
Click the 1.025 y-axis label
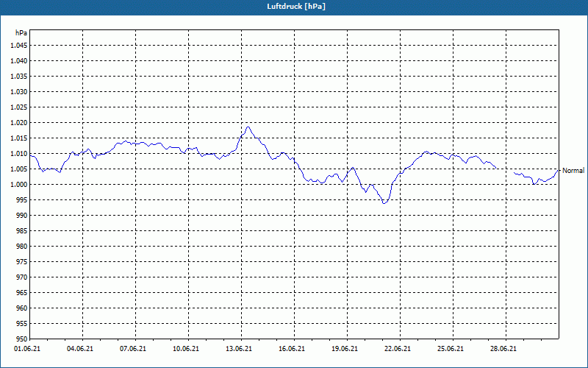(19, 107)
